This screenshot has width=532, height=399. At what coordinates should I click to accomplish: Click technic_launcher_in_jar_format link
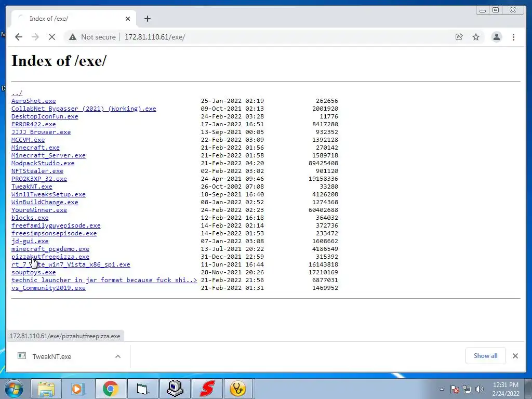[x=104, y=280]
